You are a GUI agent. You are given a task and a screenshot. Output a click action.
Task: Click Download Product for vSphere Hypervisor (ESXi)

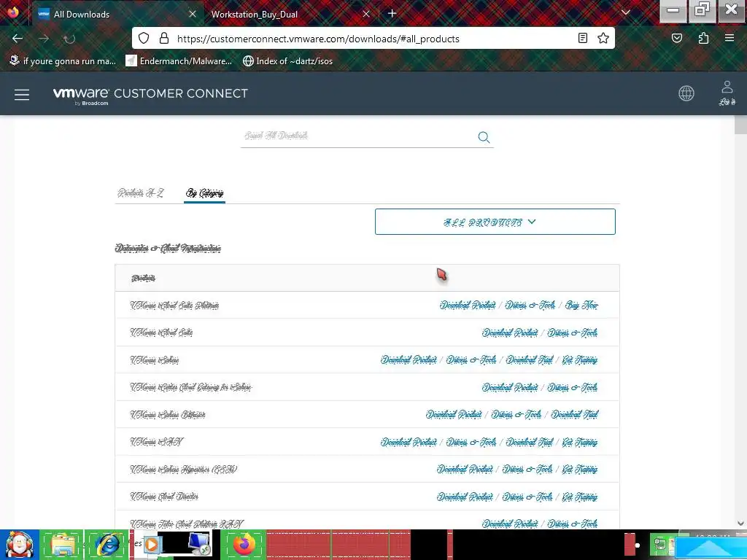click(465, 469)
